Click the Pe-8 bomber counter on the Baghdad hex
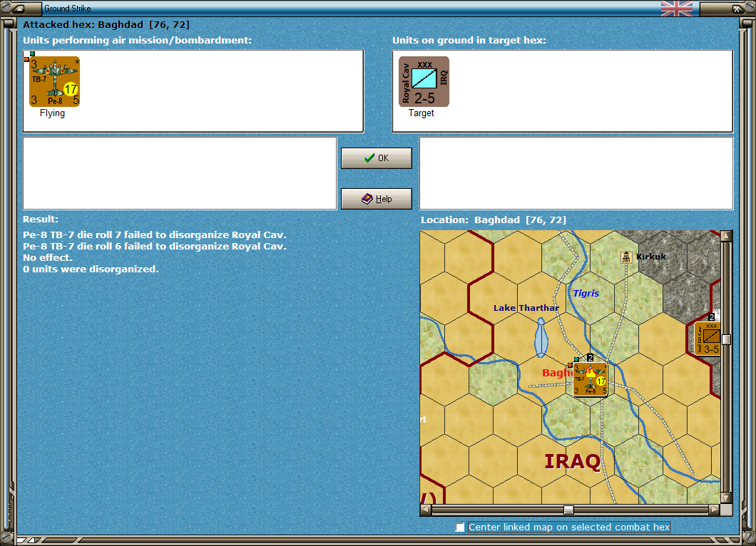Image resolution: width=756 pixels, height=546 pixels. click(590, 378)
